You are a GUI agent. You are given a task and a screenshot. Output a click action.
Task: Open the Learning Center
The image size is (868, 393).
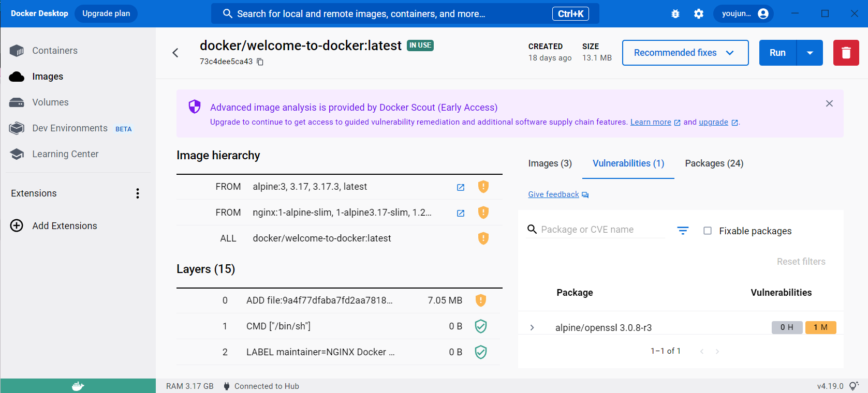(x=54, y=154)
